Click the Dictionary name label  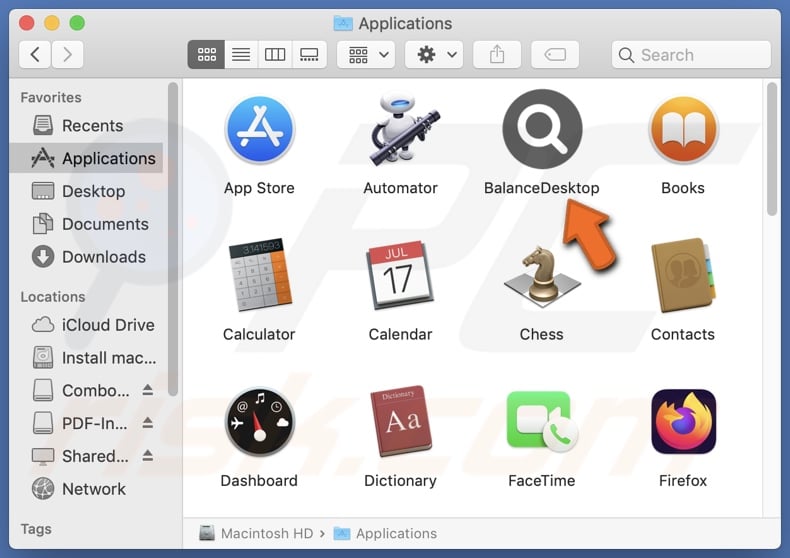click(401, 480)
